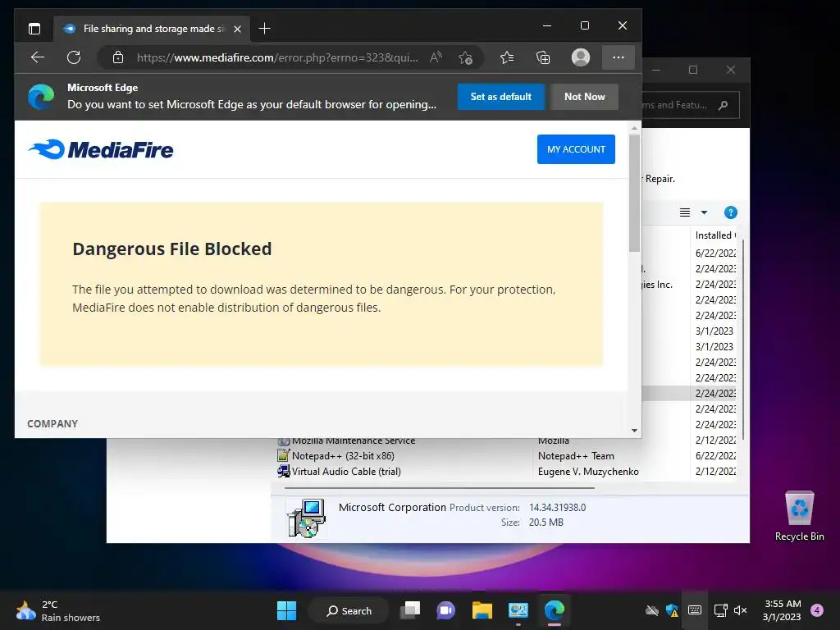
Task: Open MY ACCOUNT on MediaFire
Action: click(576, 149)
